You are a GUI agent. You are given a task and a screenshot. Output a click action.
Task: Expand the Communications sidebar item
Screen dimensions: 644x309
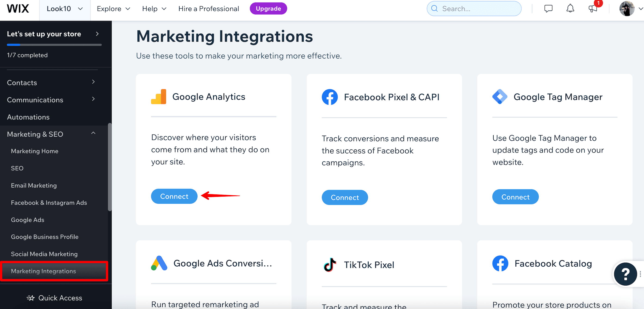click(35, 100)
